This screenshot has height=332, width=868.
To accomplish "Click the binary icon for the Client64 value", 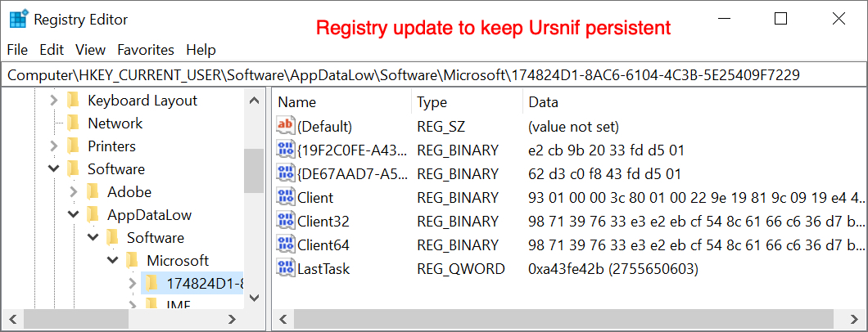I will [286, 245].
